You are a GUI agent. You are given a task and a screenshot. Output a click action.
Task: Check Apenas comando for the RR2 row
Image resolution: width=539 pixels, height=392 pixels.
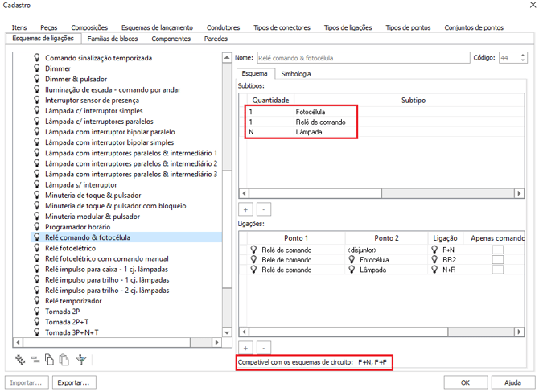498,261
